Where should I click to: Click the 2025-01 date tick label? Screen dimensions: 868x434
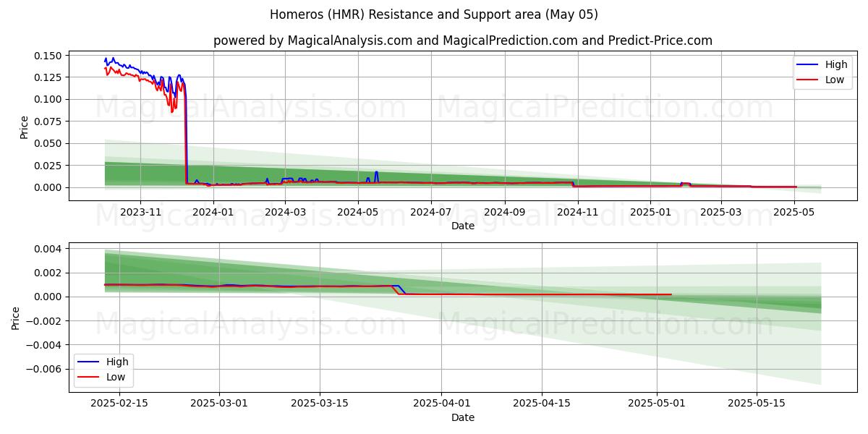click(x=650, y=212)
